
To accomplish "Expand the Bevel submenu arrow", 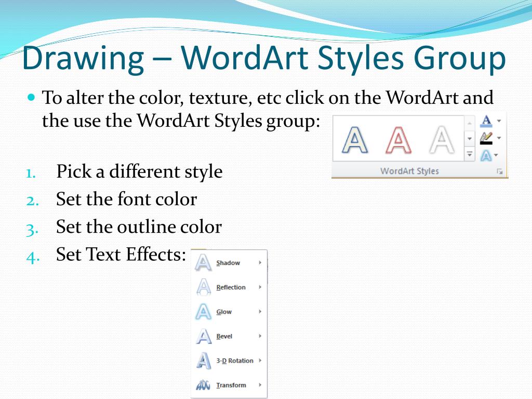I will (260, 336).
